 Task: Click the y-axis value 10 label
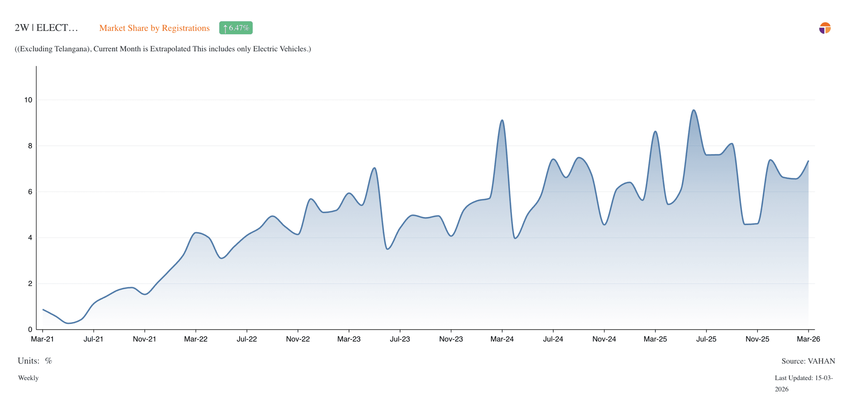click(28, 100)
